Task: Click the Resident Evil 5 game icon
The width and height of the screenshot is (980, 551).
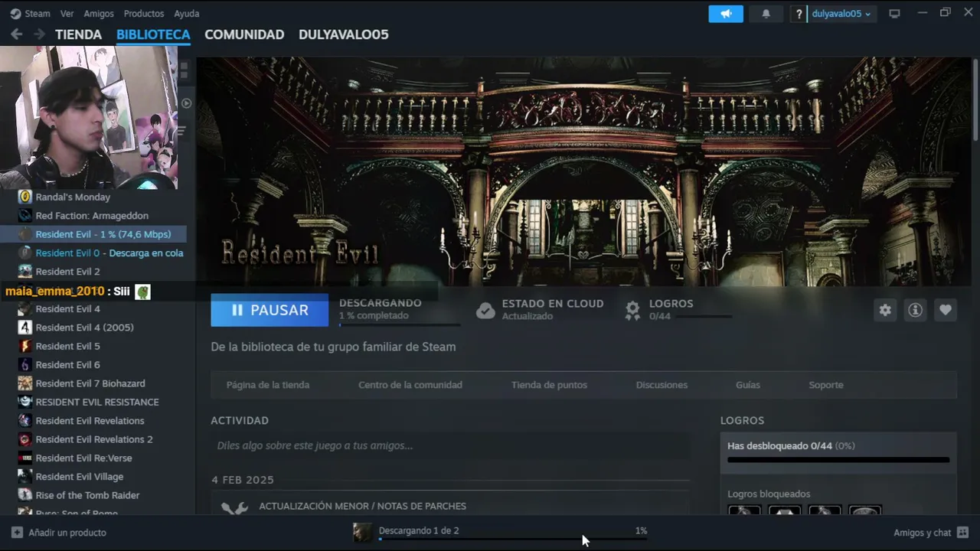Action: pyautogui.click(x=25, y=346)
